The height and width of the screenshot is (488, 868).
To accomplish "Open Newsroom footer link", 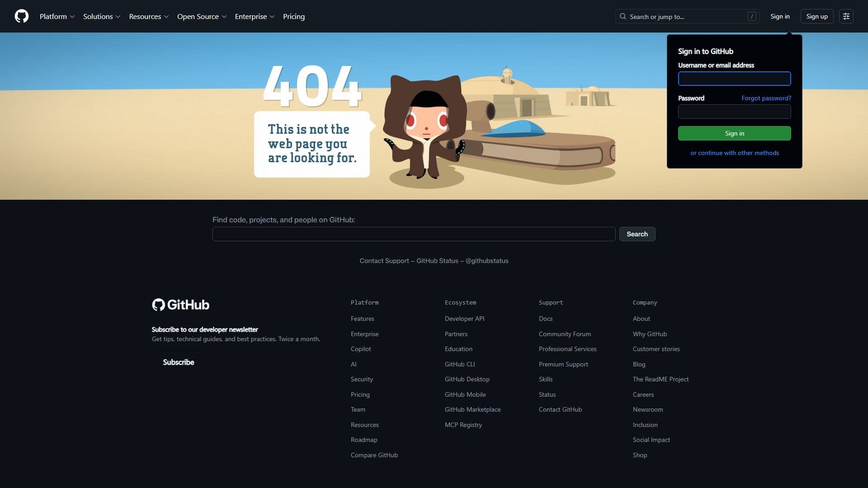I will coord(648,409).
